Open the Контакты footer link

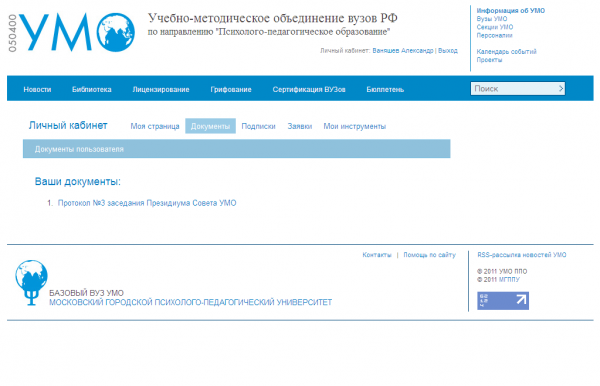(x=377, y=255)
